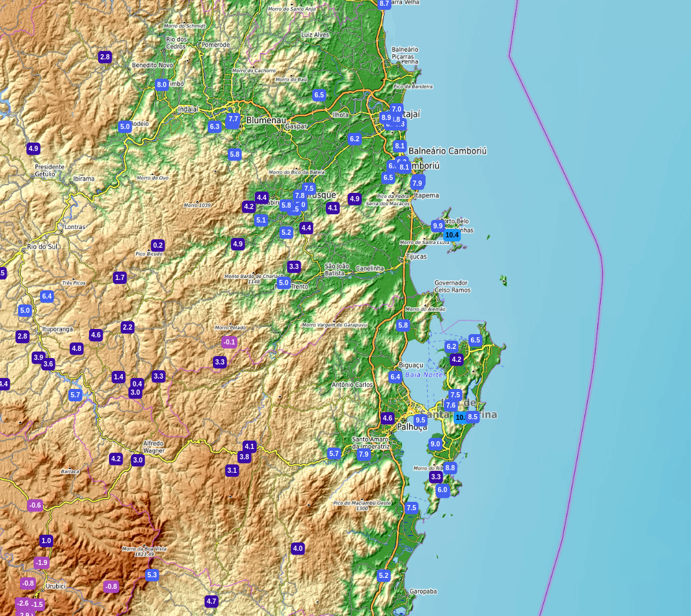Click the 4.9 marker above Presidente Getúlio
The image size is (691, 616).
pyautogui.click(x=34, y=148)
